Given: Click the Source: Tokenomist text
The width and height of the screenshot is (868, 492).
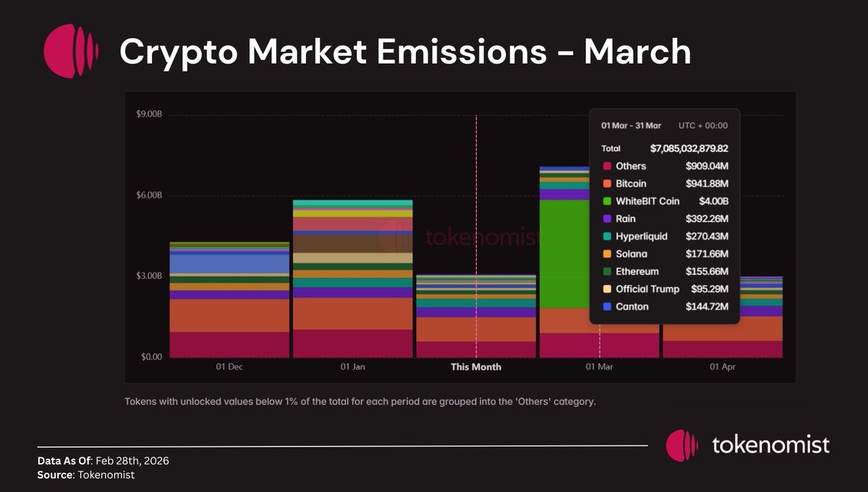Looking at the screenshot, I should point(86,475).
